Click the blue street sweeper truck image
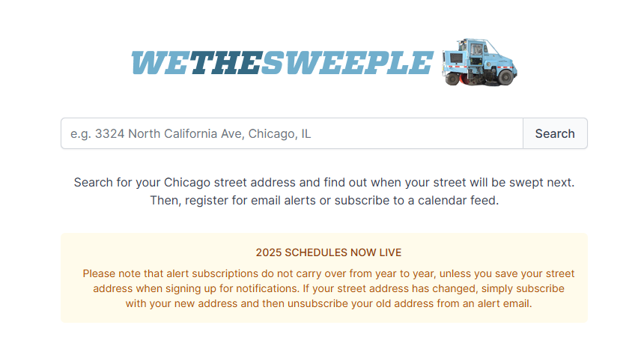The image size is (644, 361). tap(479, 62)
